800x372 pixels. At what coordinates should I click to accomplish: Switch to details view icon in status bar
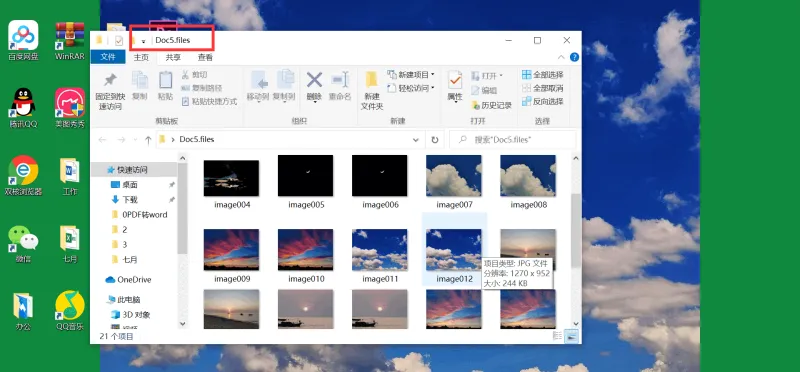558,336
